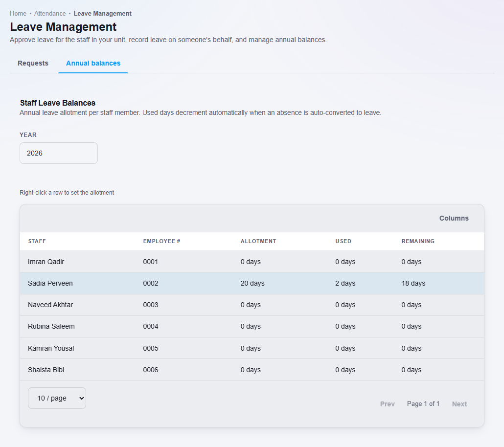Click the Staff Leave Balances heading
Screen dimensions: 504x447
tap(58, 103)
